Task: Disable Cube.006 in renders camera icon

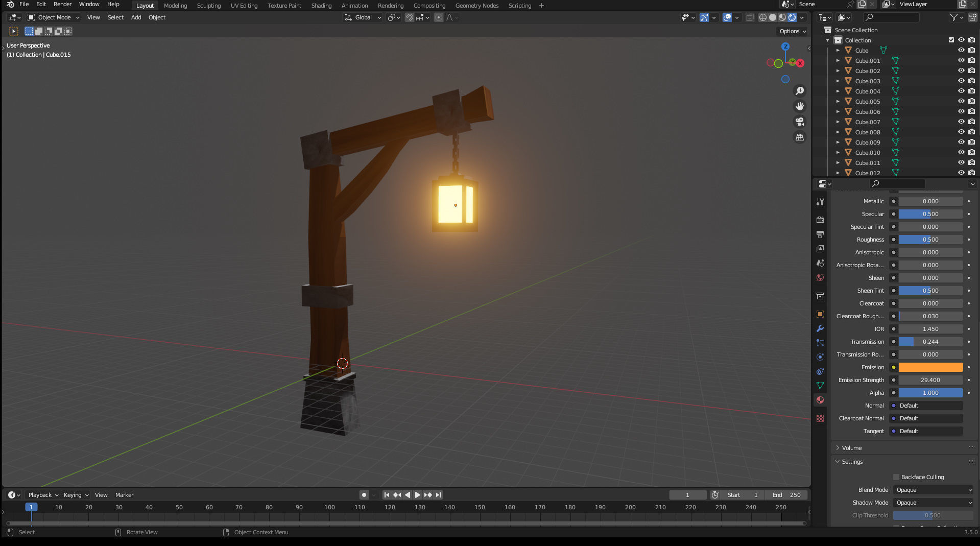Action: coord(971,111)
